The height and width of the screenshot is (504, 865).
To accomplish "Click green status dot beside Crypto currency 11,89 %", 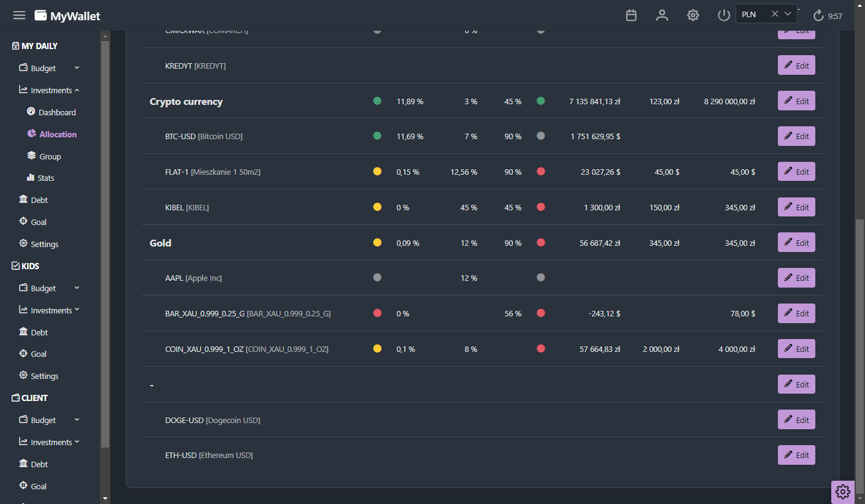I will [377, 101].
